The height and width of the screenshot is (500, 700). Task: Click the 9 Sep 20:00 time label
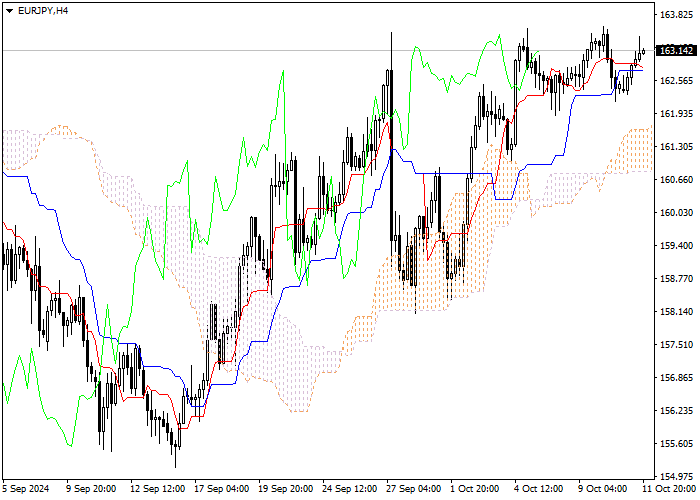tap(91, 489)
